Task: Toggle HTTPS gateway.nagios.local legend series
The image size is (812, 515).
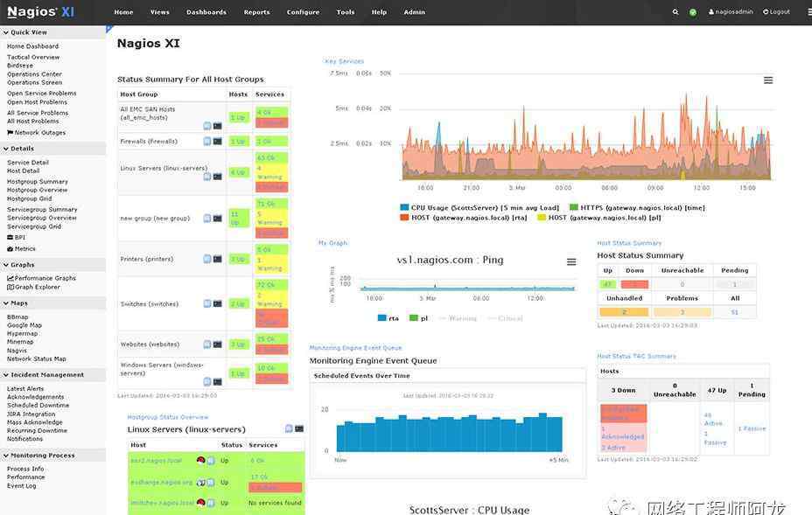Action: coord(637,207)
